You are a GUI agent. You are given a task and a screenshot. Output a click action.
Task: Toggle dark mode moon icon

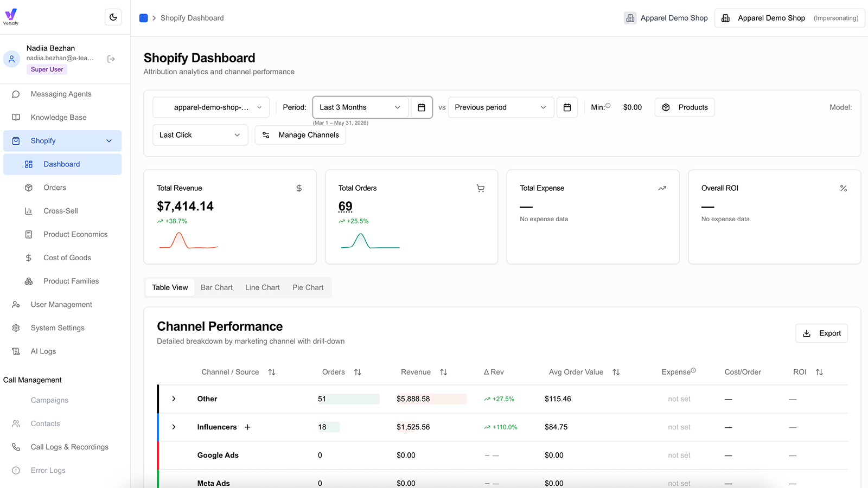(x=113, y=17)
